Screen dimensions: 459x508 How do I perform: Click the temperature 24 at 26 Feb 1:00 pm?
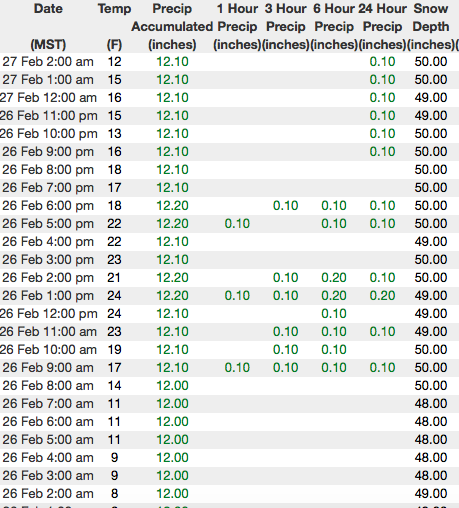coord(114,296)
